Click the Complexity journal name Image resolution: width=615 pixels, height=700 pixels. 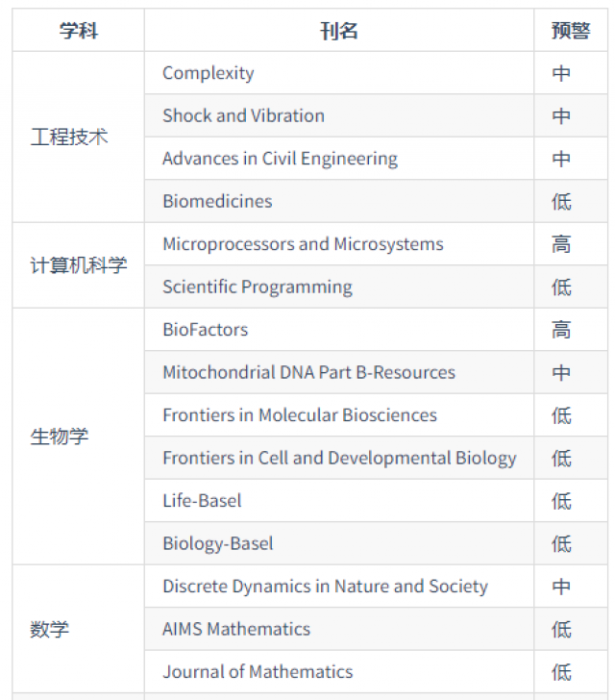[x=209, y=73]
